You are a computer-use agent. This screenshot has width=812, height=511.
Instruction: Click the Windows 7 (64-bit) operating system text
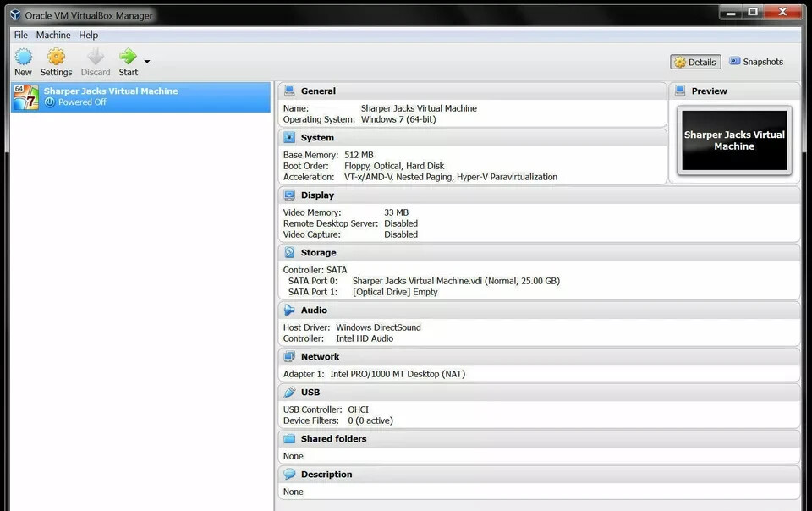pyautogui.click(x=398, y=119)
